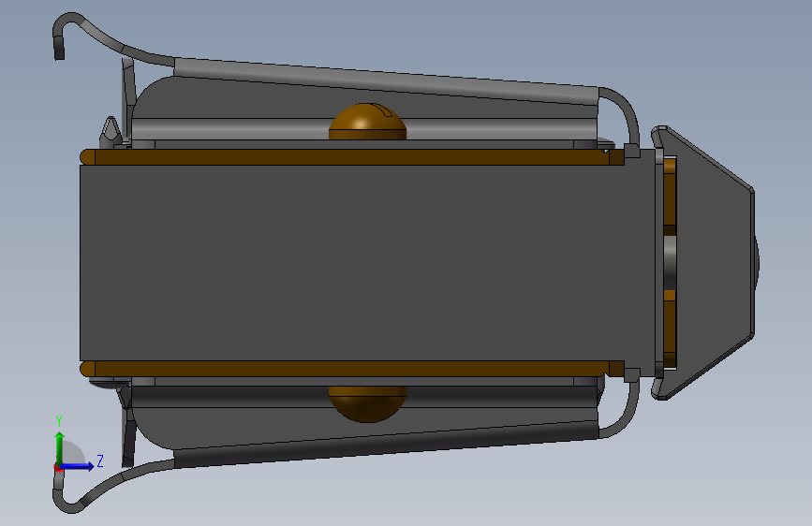Click the red X axis origin dot of the triad
Screen dimensions: 812x526
coord(57,468)
